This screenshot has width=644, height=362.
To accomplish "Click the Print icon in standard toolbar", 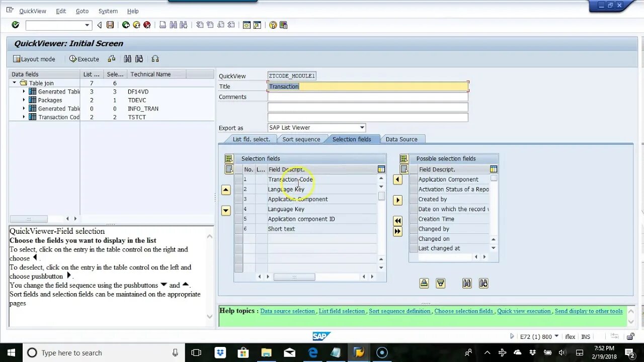I will pyautogui.click(x=163, y=25).
